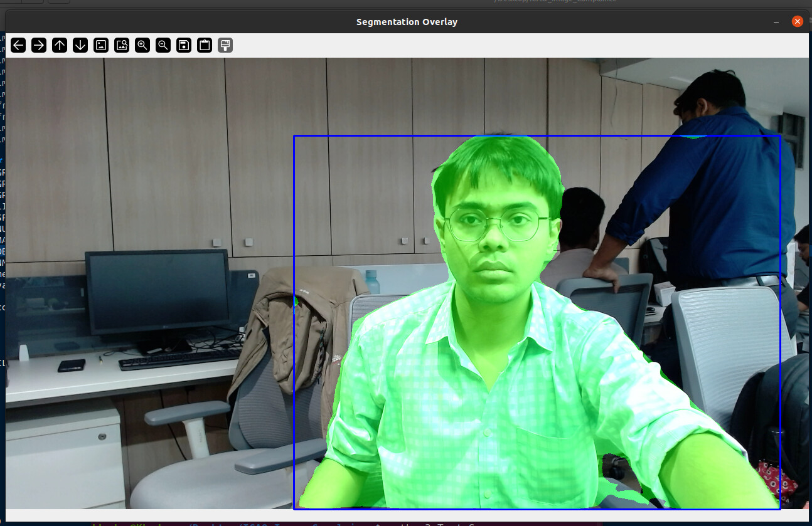812x526 pixels.
Task: Reset image to original size icon
Action: click(x=101, y=45)
